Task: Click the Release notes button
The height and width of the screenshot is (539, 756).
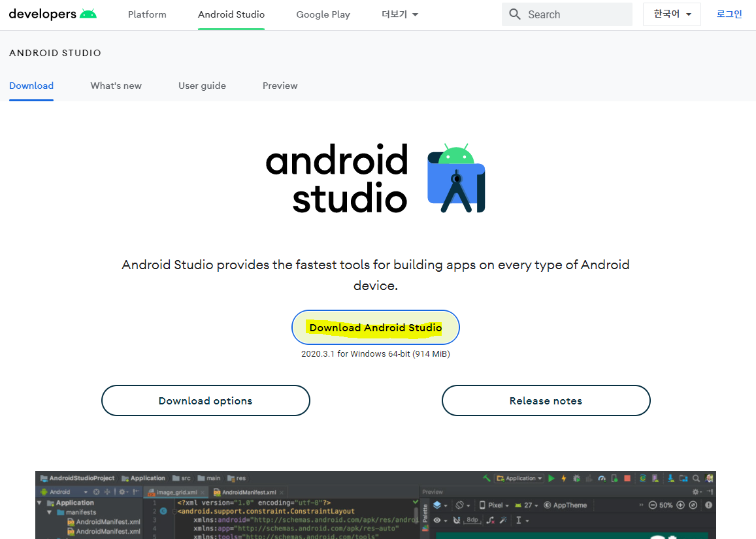Action: pos(546,400)
